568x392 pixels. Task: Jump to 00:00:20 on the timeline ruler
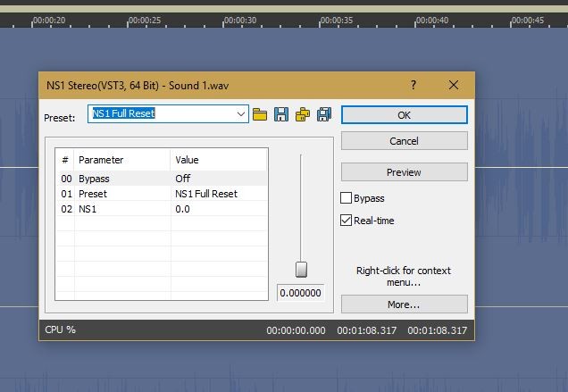pyautogui.click(x=49, y=20)
